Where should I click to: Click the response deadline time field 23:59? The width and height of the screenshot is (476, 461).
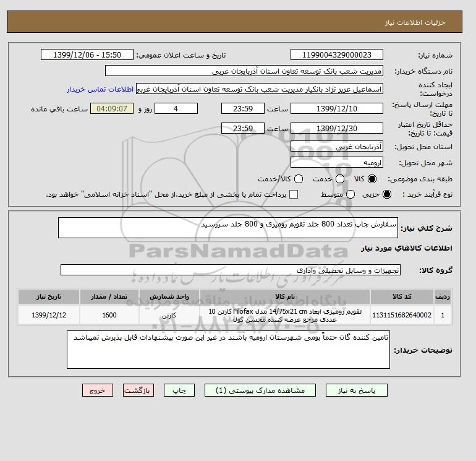tap(243, 108)
